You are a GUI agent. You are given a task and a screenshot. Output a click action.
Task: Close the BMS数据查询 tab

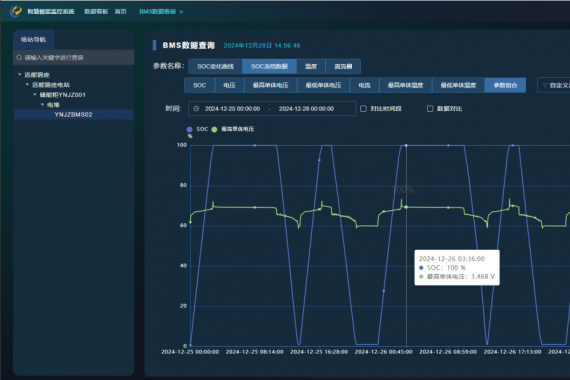tap(181, 12)
